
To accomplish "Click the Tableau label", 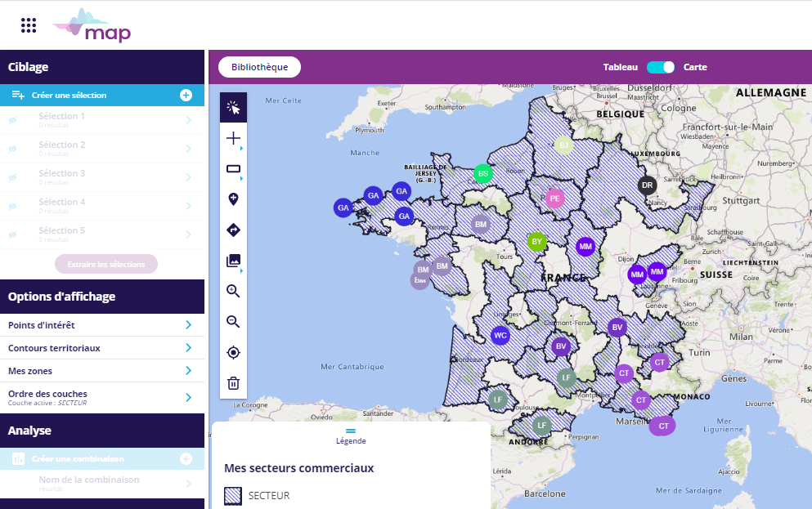I will tap(620, 67).
